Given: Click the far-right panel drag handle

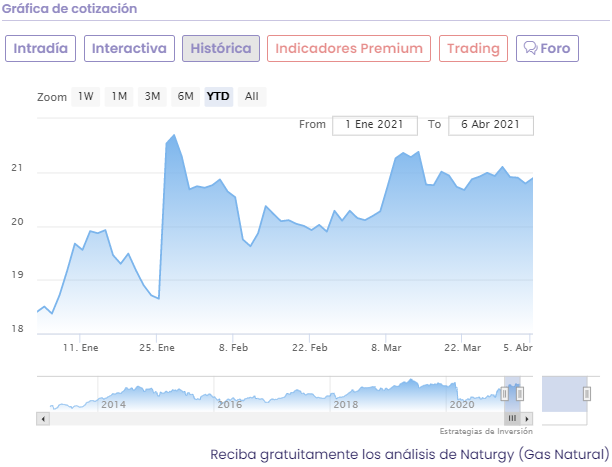Looking at the screenshot, I should [x=587, y=394].
